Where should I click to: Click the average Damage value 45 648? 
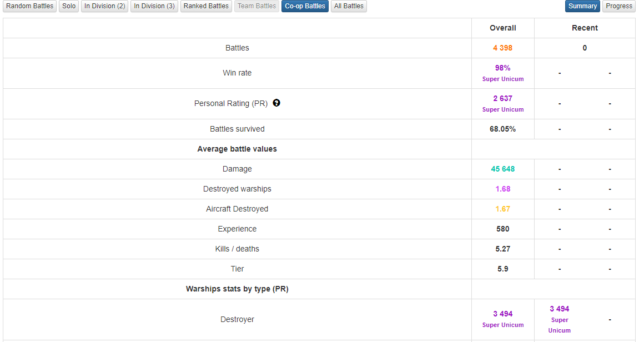[x=502, y=169]
